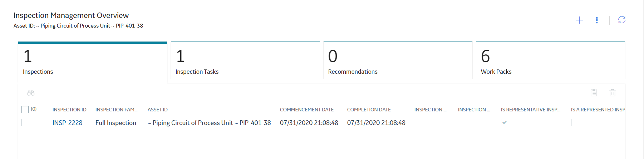Open the INSP-2228 inspection link
The height and width of the screenshot is (159, 644).
tap(67, 123)
